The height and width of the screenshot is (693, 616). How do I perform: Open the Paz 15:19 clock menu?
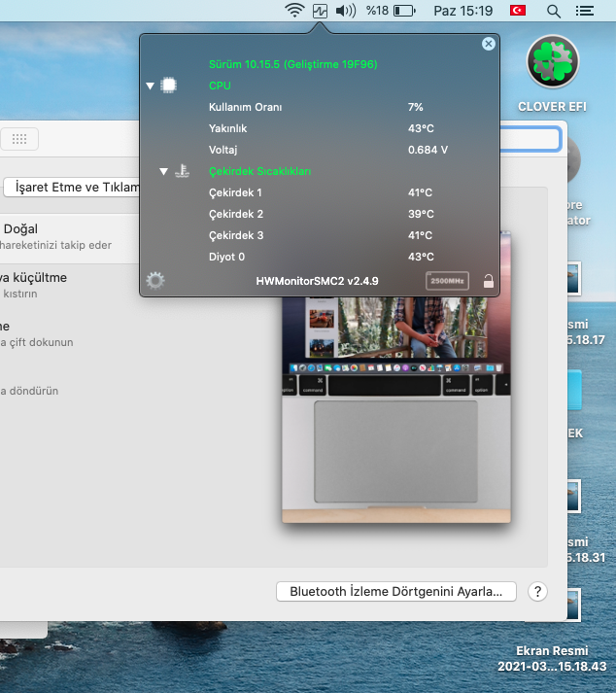click(x=462, y=11)
